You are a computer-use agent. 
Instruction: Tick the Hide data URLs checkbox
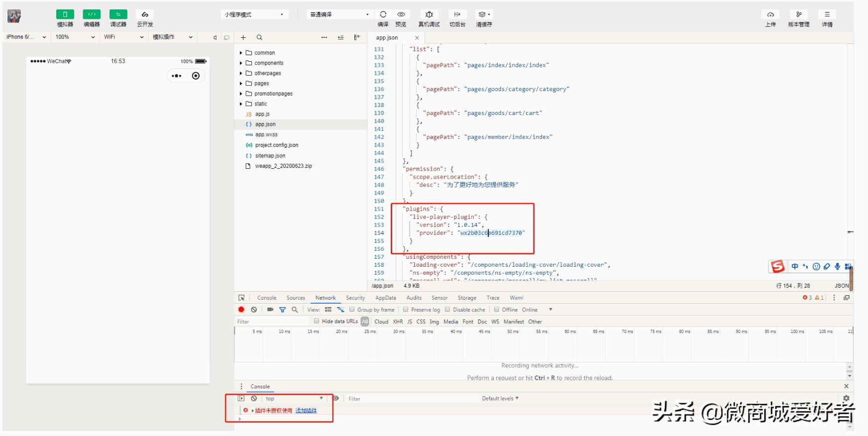click(x=317, y=322)
